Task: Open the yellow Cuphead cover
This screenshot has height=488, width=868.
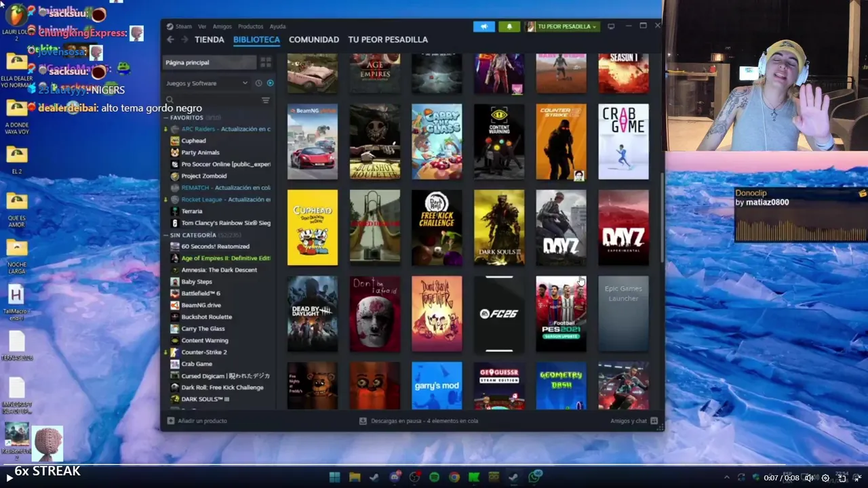Action: click(313, 228)
